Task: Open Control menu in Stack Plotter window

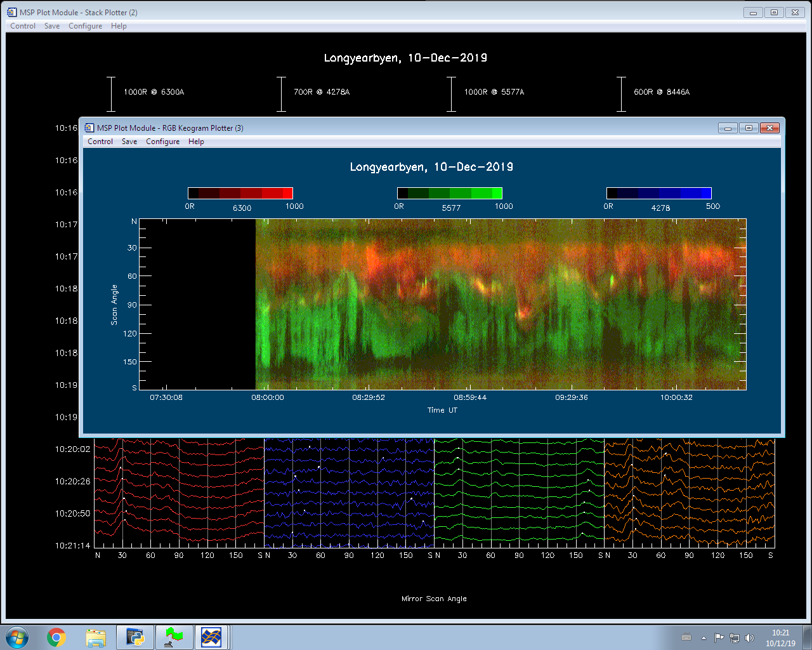Action: coord(23,26)
